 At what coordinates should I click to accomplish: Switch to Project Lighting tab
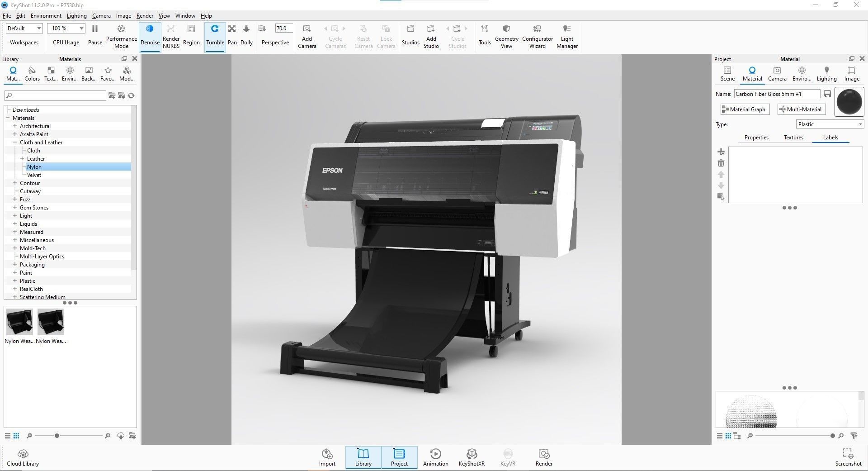(x=826, y=74)
